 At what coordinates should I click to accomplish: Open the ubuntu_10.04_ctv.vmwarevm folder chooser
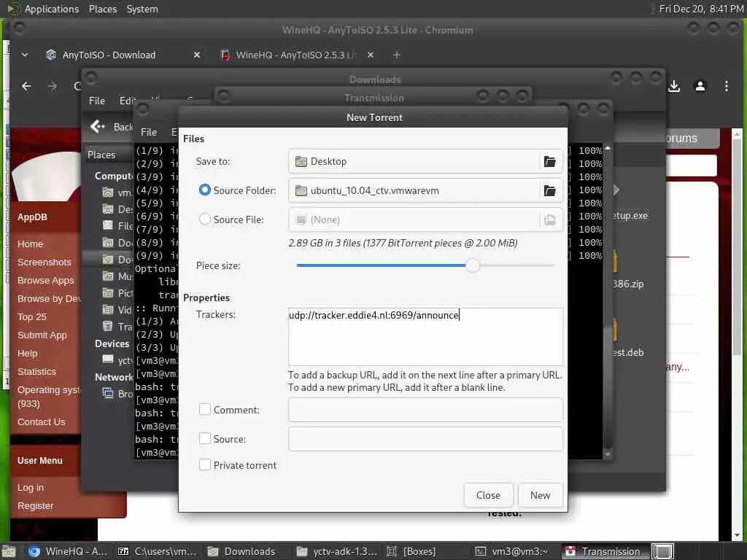click(425, 190)
